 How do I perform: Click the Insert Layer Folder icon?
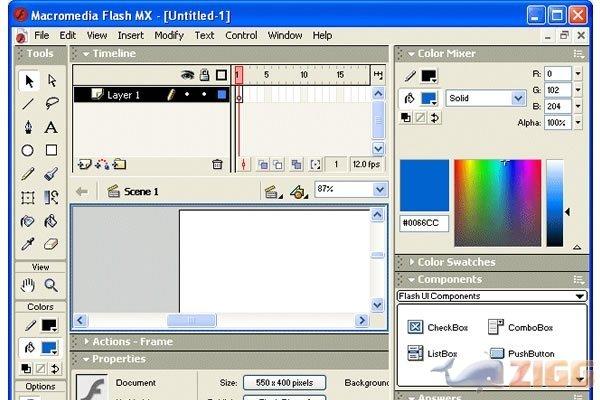pyautogui.click(x=119, y=165)
